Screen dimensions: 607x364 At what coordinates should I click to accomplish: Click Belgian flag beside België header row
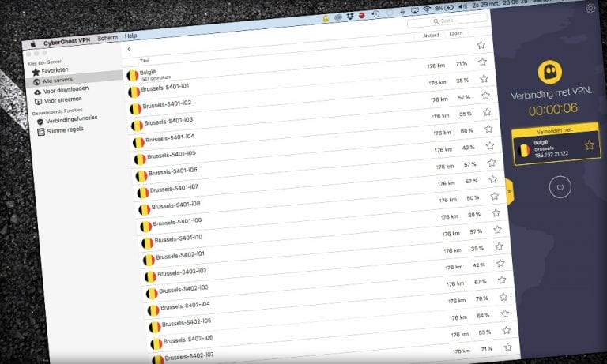[x=133, y=76]
